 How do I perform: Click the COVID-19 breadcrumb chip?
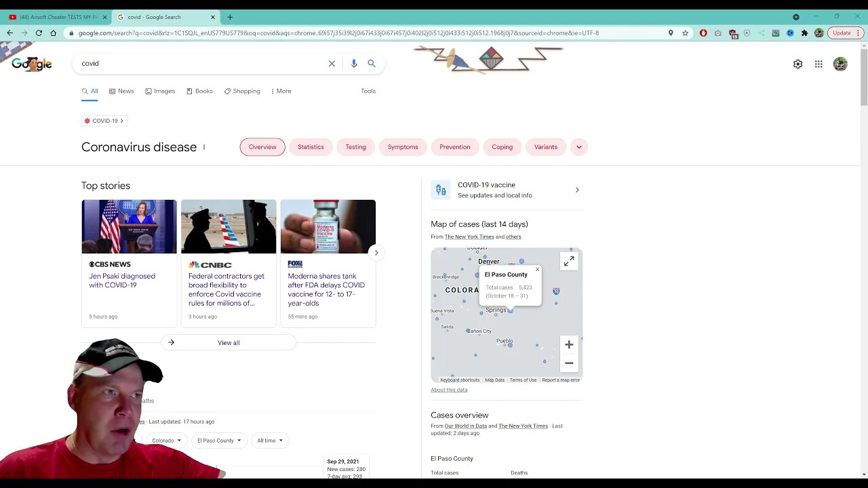(x=104, y=121)
